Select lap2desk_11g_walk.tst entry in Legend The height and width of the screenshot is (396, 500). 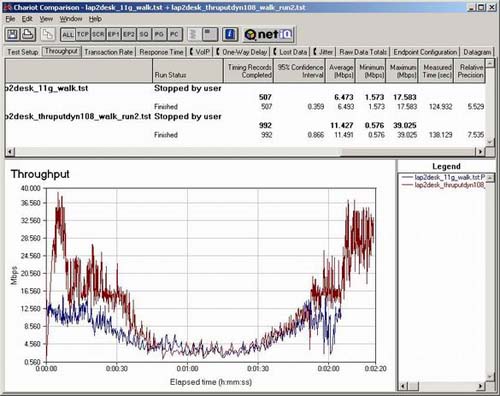[x=444, y=177]
